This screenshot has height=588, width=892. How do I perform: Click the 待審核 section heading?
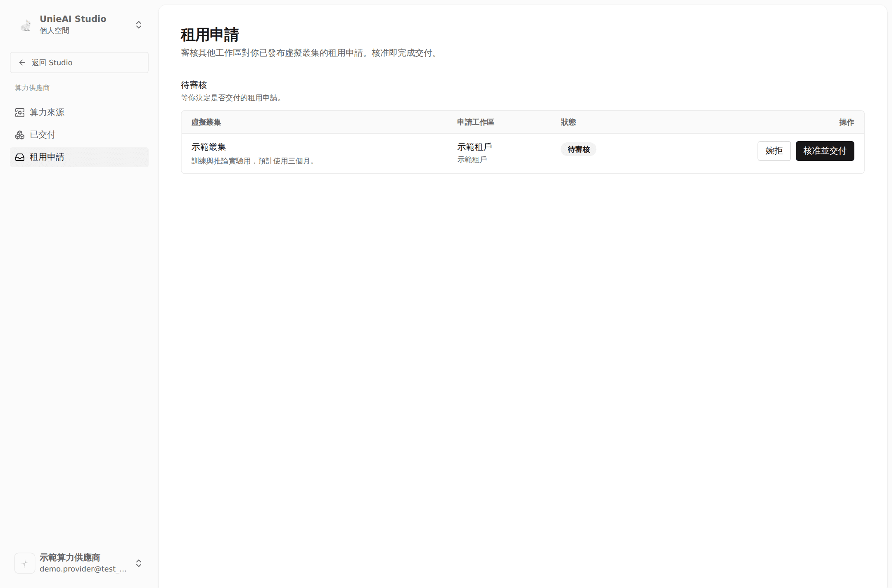194,85
